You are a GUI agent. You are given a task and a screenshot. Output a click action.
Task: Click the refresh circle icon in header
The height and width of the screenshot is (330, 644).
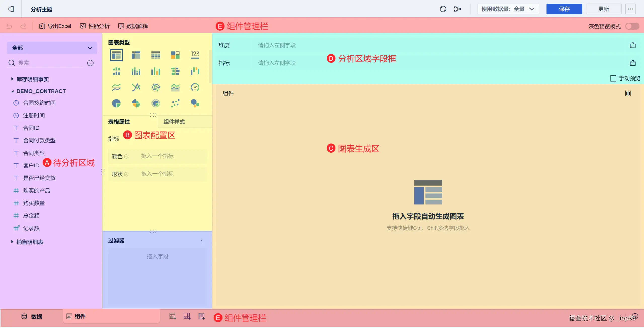pos(443,9)
